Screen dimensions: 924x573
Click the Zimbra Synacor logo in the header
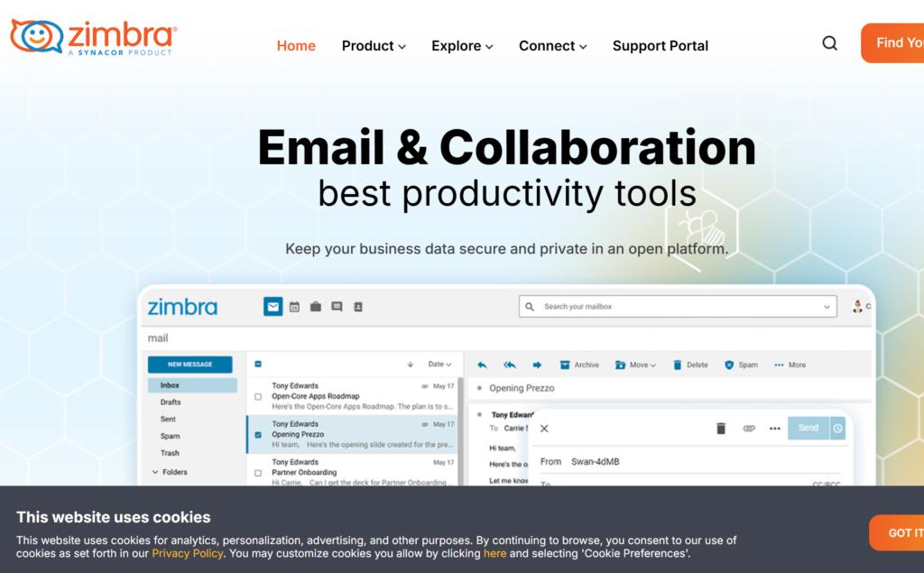tap(94, 37)
